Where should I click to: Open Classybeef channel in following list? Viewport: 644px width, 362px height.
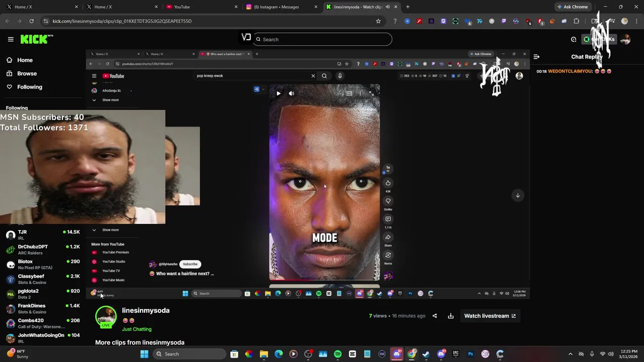pyautogui.click(x=43, y=279)
